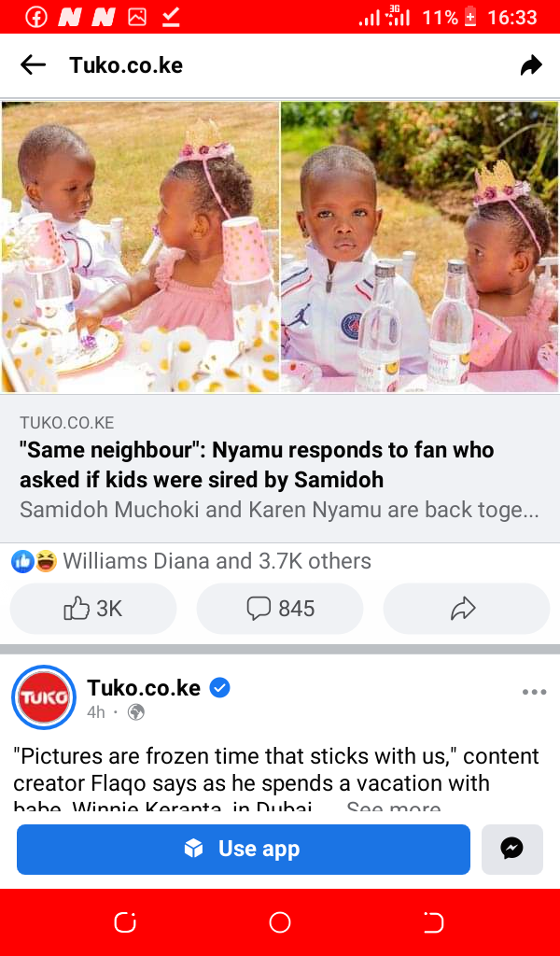Open the Tuko.co.ke page name on the post
The width and height of the screenshot is (560, 956).
(x=144, y=688)
